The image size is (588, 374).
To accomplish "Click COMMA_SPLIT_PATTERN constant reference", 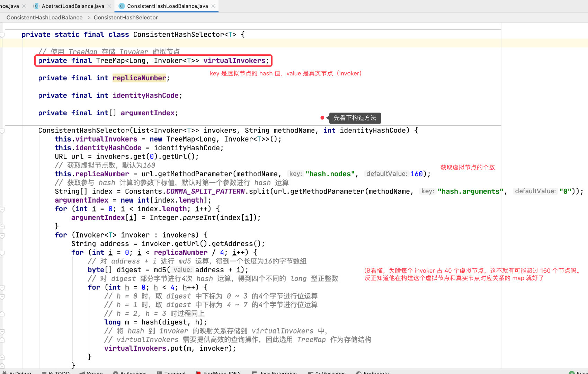I will coord(205,192).
